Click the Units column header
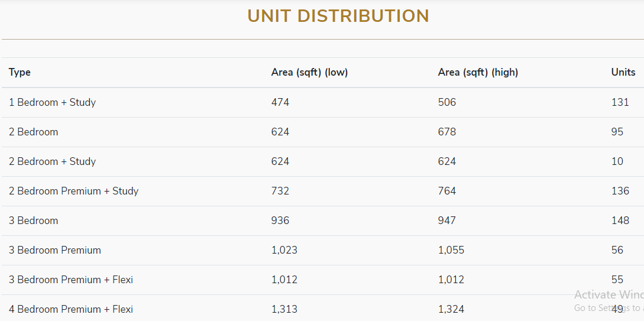This screenshot has height=321, width=644. [x=623, y=72]
